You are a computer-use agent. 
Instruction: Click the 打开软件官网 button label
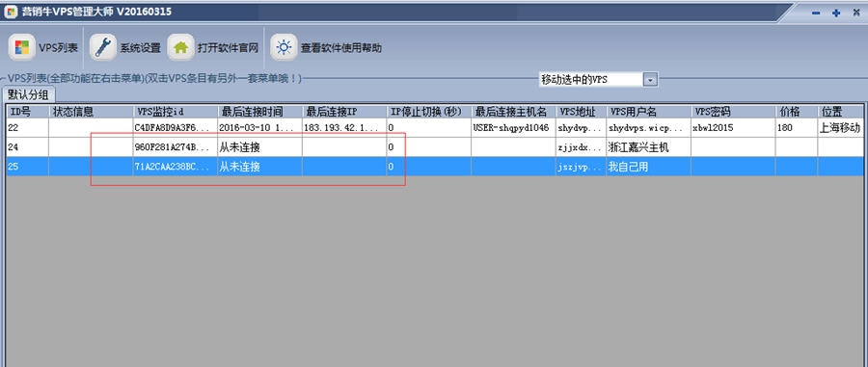(228, 48)
